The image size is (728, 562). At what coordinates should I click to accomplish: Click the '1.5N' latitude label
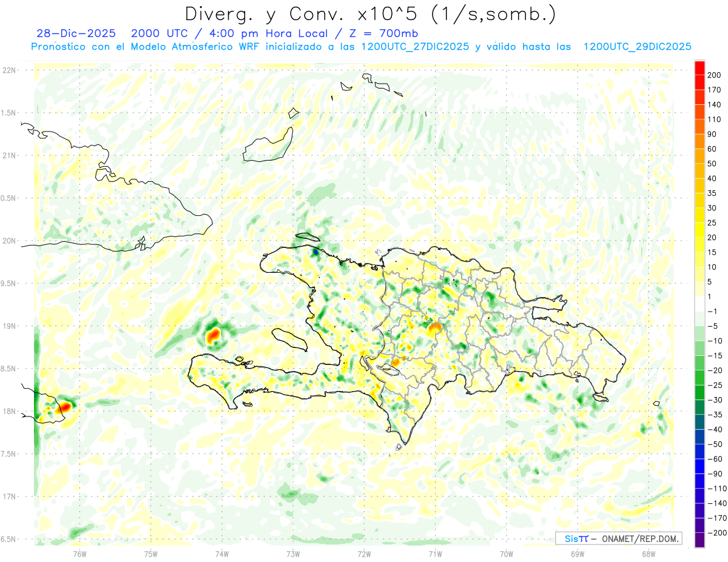9,113
